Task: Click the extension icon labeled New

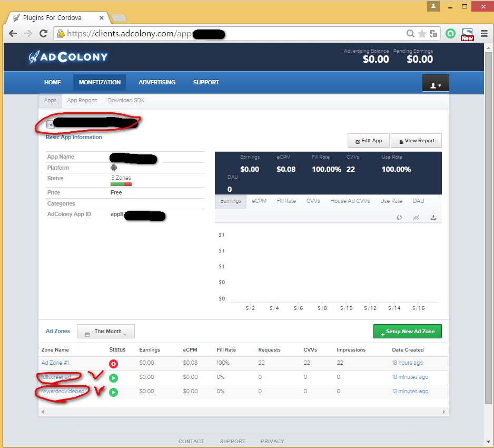Action: (467, 34)
